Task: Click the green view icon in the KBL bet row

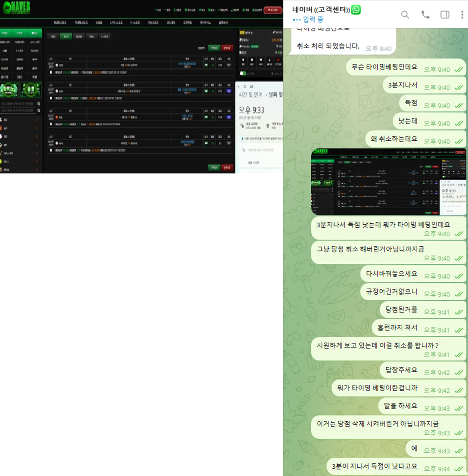Action: [x=206, y=117]
